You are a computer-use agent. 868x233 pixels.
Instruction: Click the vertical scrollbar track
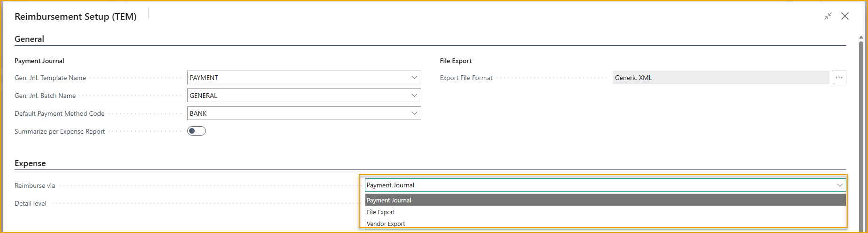pos(861,141)
